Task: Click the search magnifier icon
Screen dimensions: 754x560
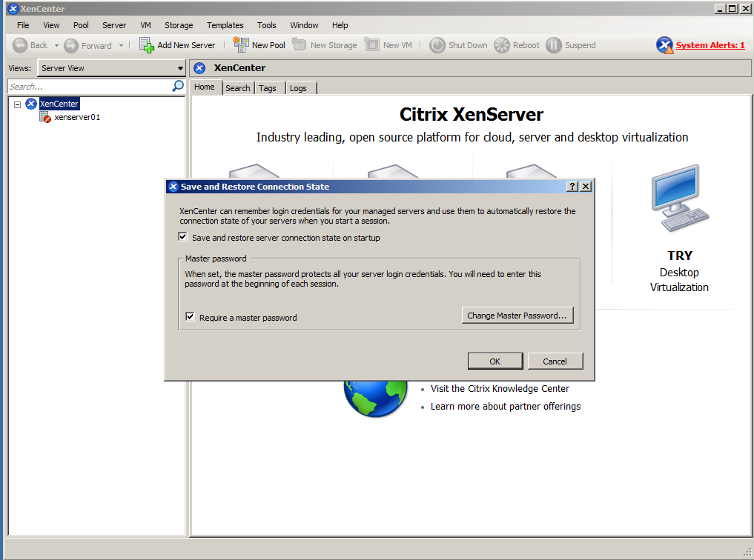Action: tap(178, 87)
